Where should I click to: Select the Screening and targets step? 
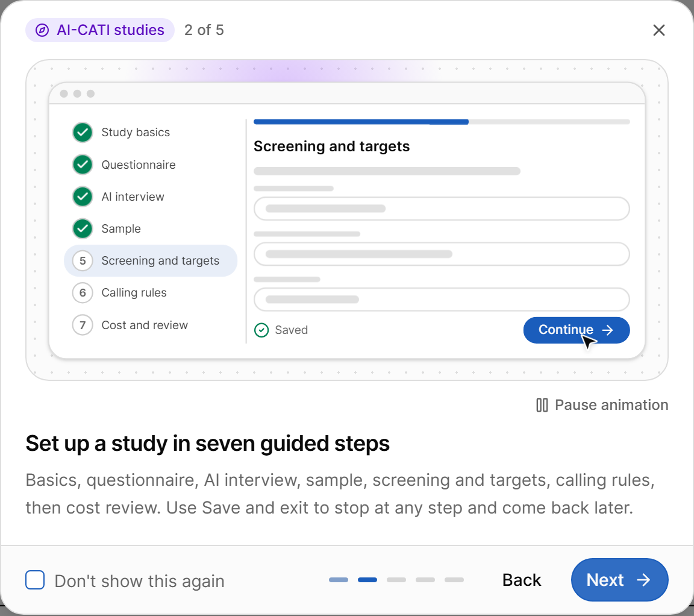point(151,261)
